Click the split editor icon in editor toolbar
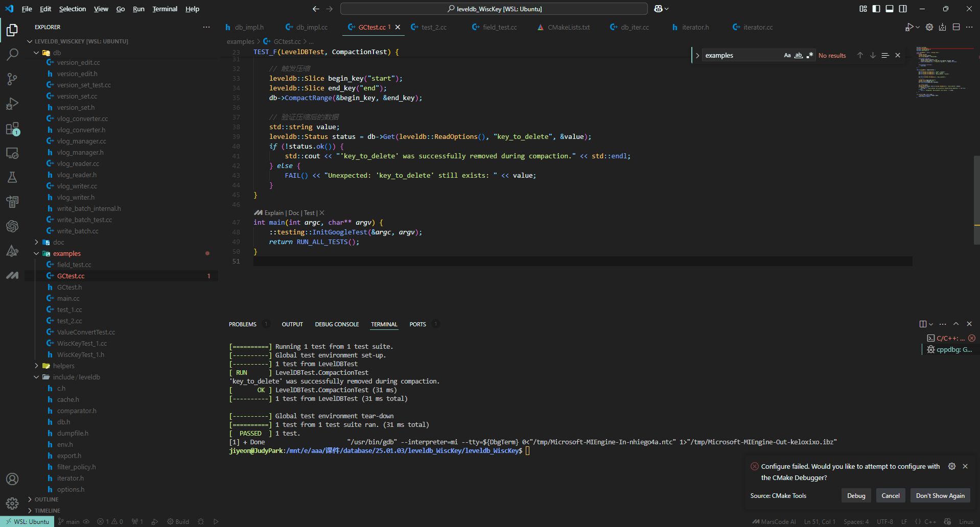Image resolution: width=980 pixels, height=527 pixels. pos(956,27)
